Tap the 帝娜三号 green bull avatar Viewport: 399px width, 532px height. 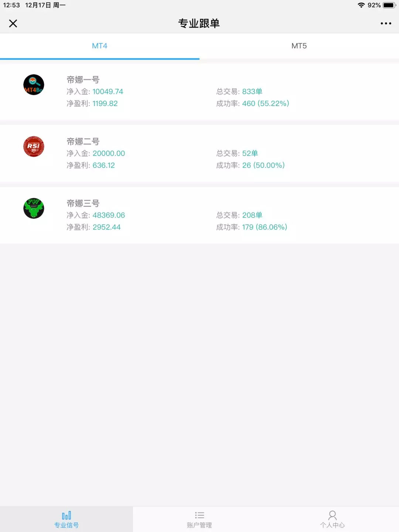[34, 208]
